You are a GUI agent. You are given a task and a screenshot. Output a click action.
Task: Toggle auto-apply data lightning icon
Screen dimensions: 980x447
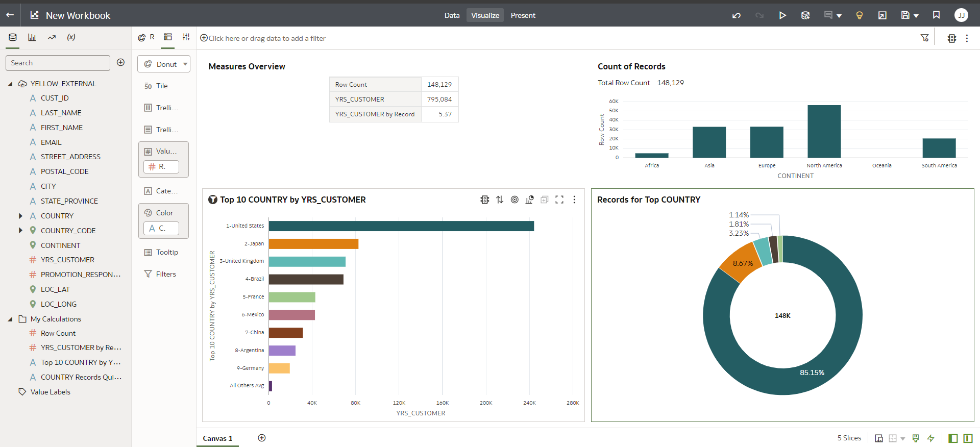tap(930, 438)
